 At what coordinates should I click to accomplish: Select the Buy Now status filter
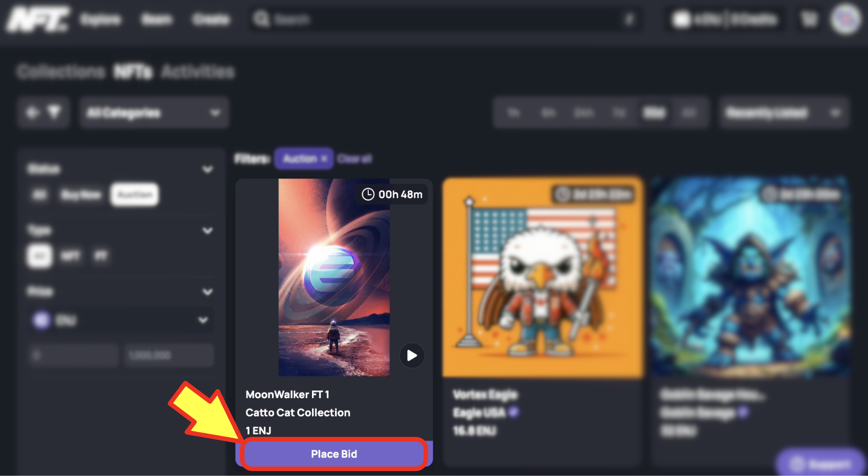click(x=81, y=194)
